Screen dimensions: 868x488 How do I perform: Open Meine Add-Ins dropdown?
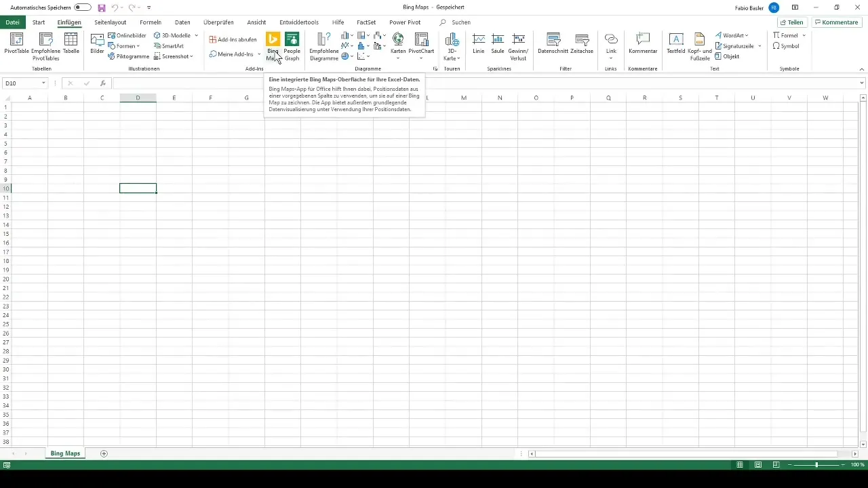(x=259, y=54)
